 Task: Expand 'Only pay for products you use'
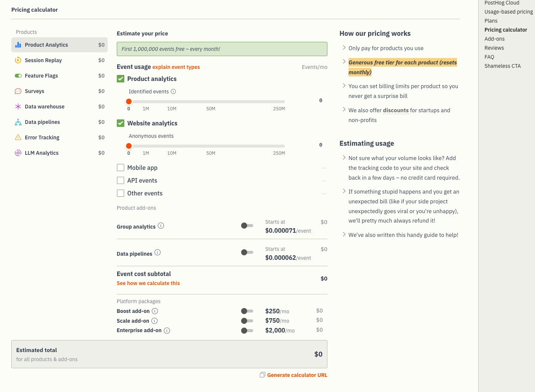tap(344, 47)
